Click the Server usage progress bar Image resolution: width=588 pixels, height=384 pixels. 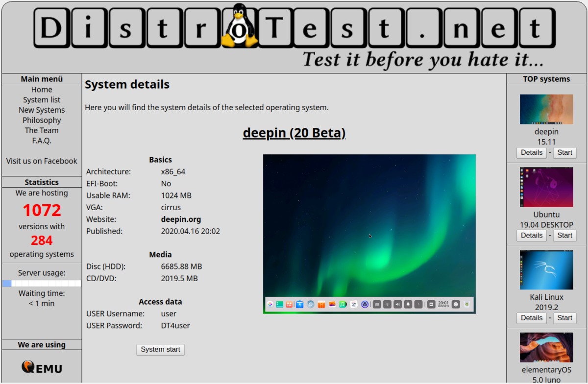tap(42, 283)
